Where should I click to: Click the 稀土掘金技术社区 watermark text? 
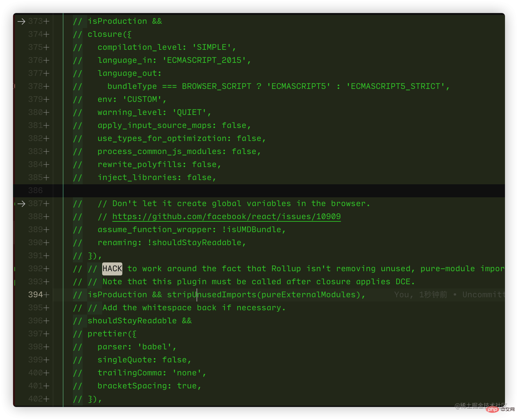click(481, 405)
